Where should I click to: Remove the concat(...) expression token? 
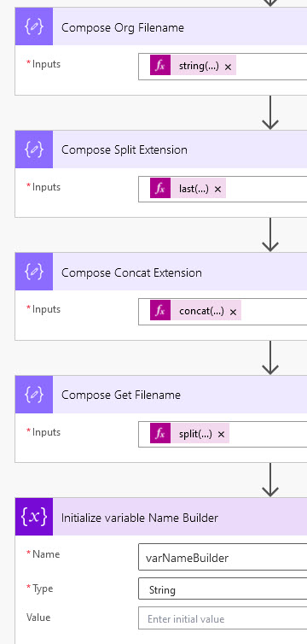coord(233,312)
